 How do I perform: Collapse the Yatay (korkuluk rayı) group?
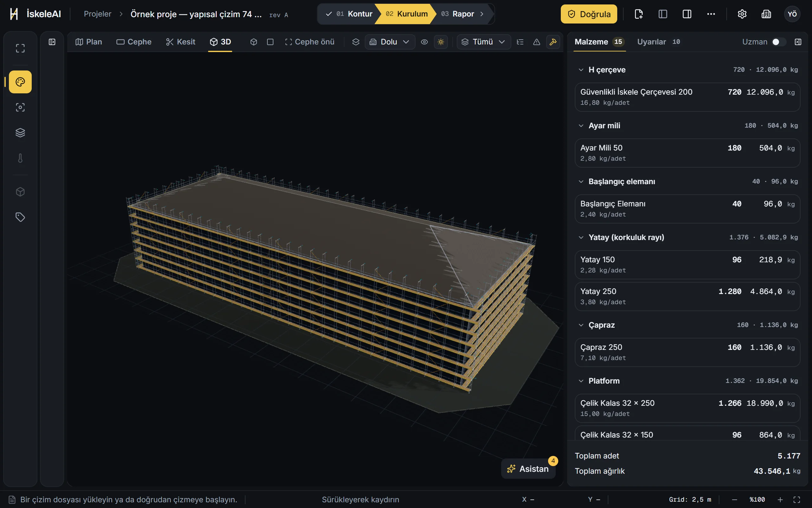pyautogui.click(x=581, y=237)
